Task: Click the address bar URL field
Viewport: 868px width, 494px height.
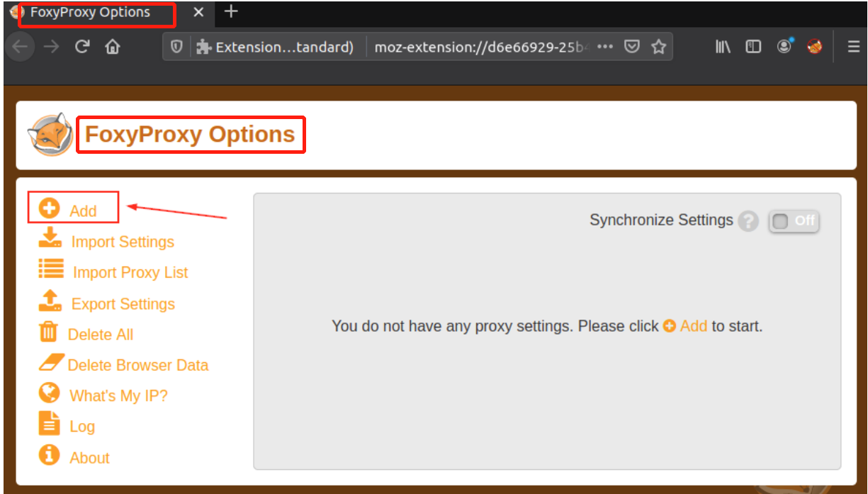Action: 482,47
